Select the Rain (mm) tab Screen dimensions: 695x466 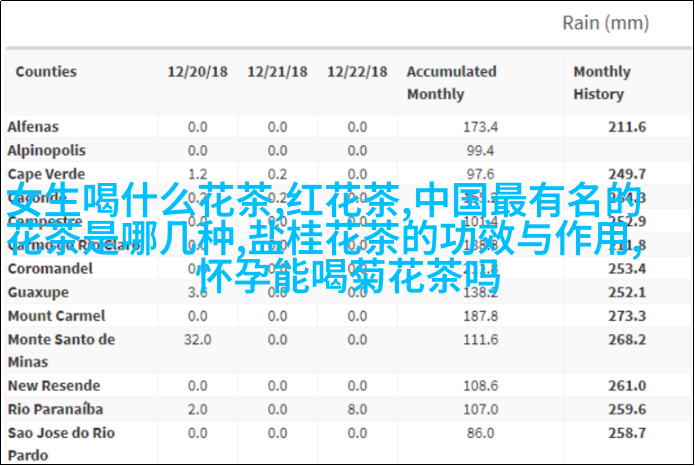click(x=606, y=22)
